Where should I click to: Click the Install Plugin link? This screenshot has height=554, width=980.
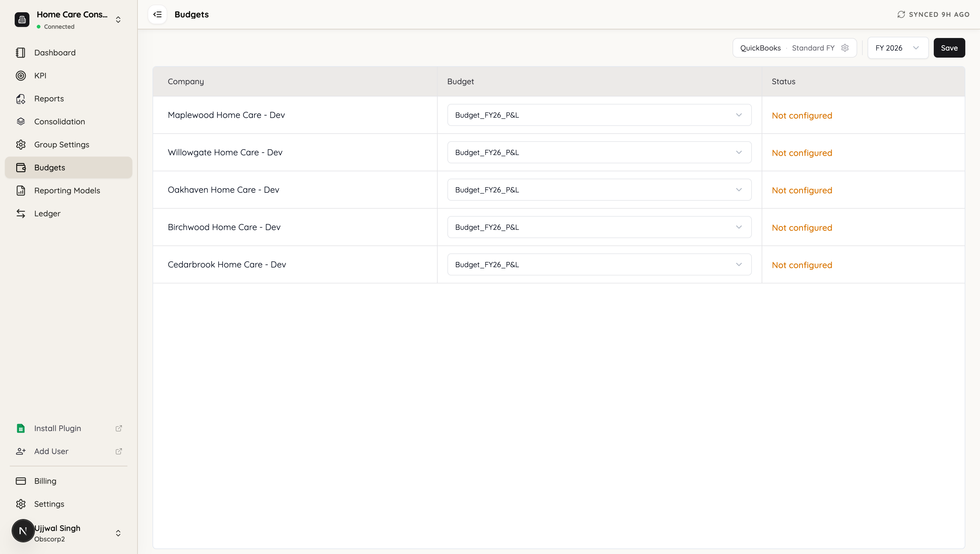(x=69, y=428)
